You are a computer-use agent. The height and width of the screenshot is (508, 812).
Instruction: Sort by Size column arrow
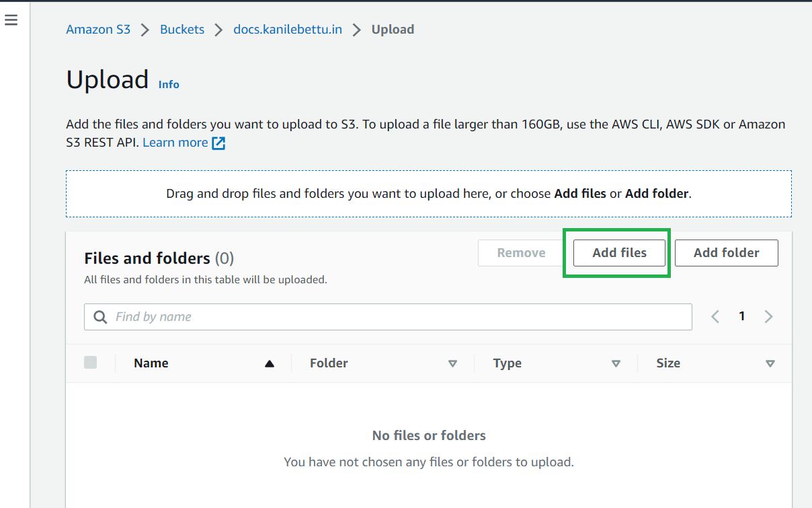pyautogui.click(x=770, y=363)
